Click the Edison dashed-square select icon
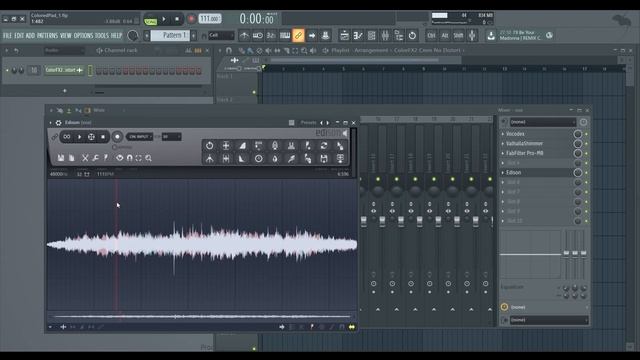 (139, 158)
